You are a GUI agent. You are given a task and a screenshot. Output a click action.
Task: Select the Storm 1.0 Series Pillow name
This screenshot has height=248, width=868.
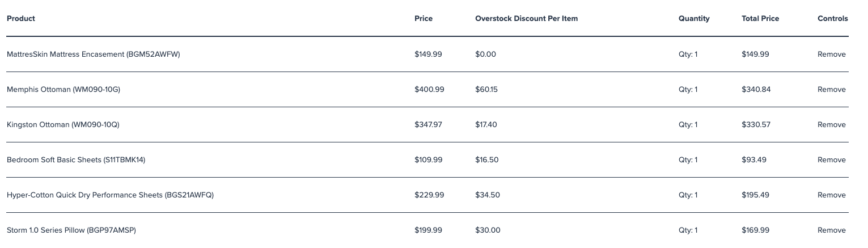pos(71,230)
